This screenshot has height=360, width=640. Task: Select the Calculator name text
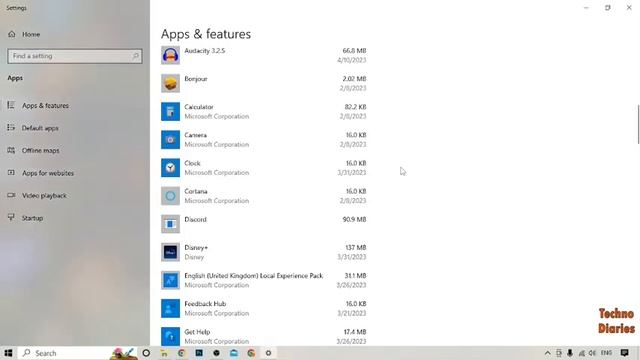pos(199,107)
